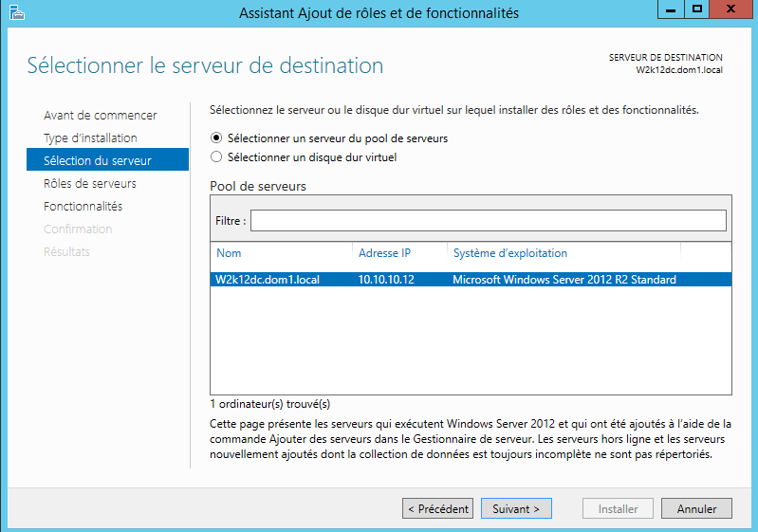Jump to Rôles de serveurs step
Screen dimensions: 758x532
point(90,184)
